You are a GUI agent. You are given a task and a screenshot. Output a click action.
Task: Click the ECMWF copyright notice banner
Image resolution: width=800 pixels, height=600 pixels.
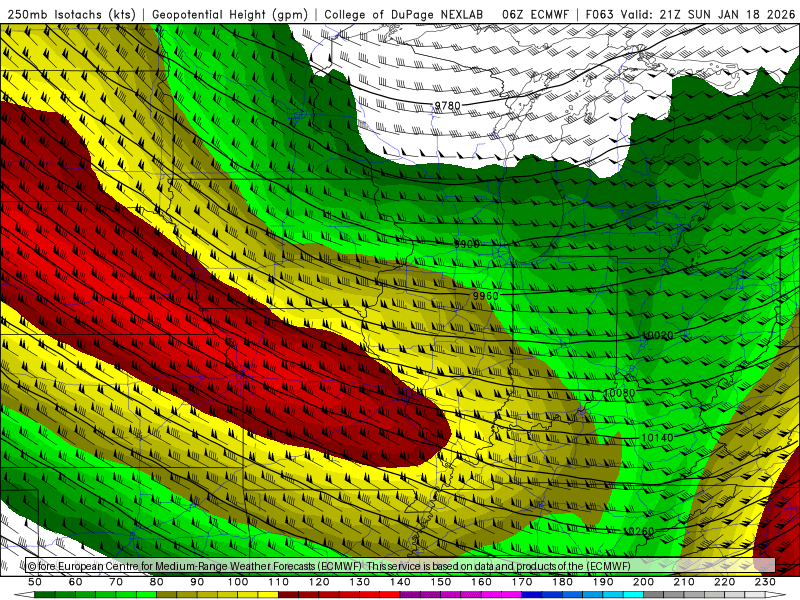click(x=400, y=566)
